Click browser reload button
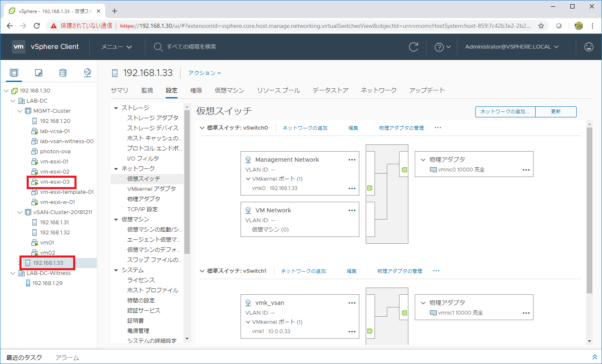This screenshot has width=602, height=364. click(x=37, y=26)
